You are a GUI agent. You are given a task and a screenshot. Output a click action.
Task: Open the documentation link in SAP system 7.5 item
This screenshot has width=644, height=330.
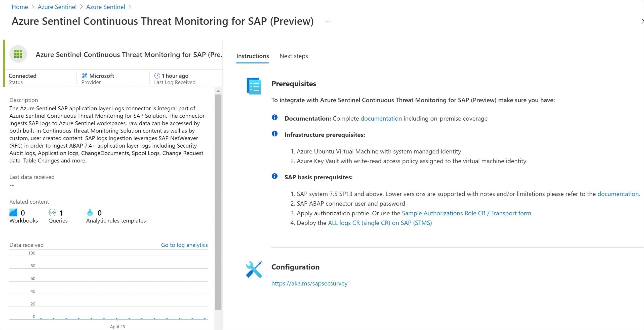point(618,194)
